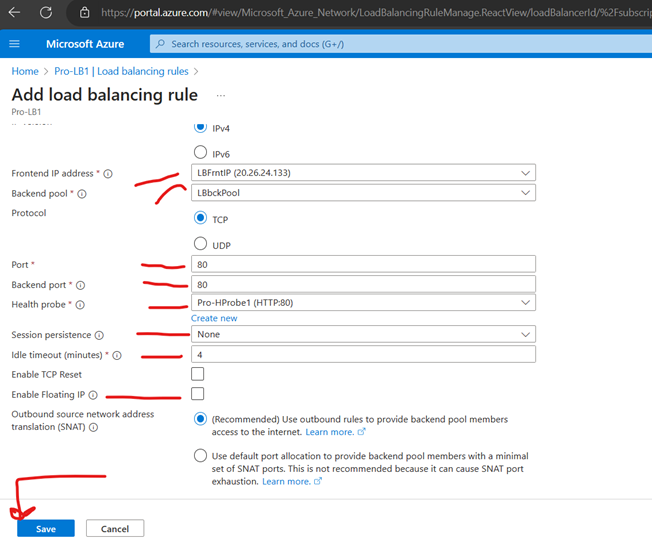The image size is (652, 550).
Task: Reload the page with refresh icon
Action: (46, 12)
